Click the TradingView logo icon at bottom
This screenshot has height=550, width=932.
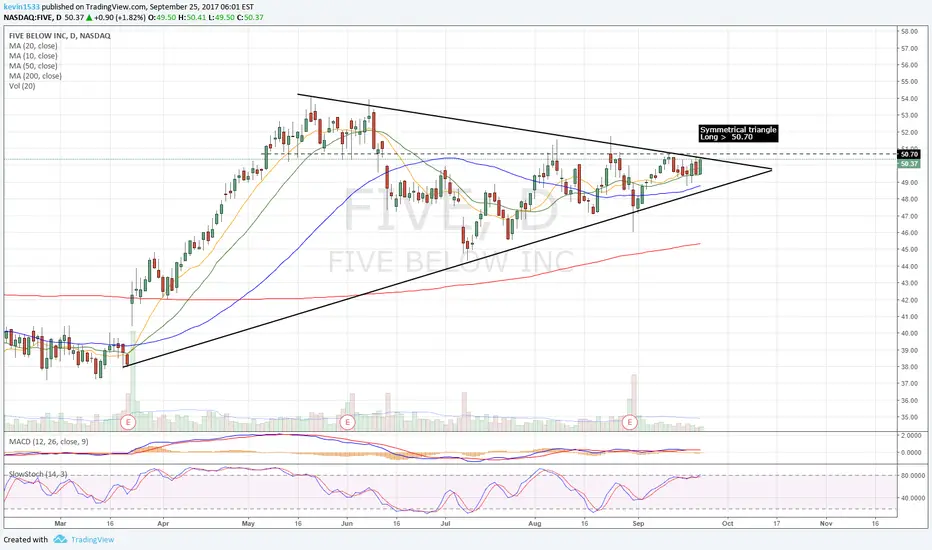click(60, 539)
